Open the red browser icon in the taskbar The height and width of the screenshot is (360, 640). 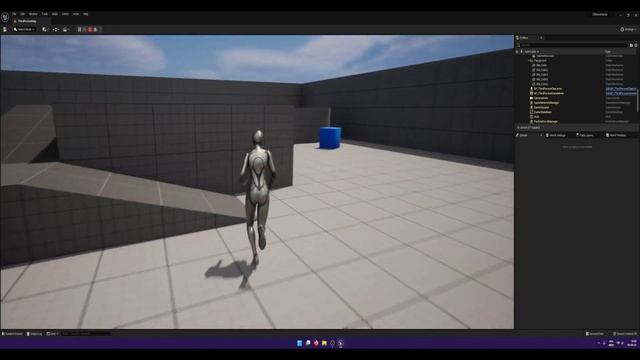[x=316, y=343]
